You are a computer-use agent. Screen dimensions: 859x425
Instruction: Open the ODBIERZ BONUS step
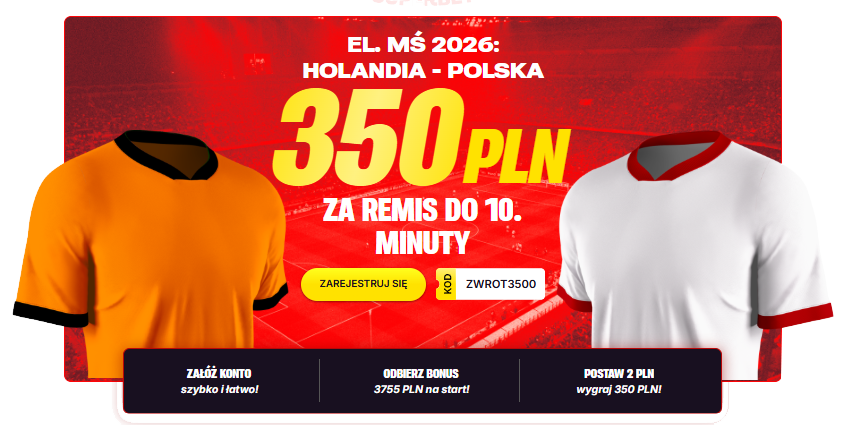421,381
